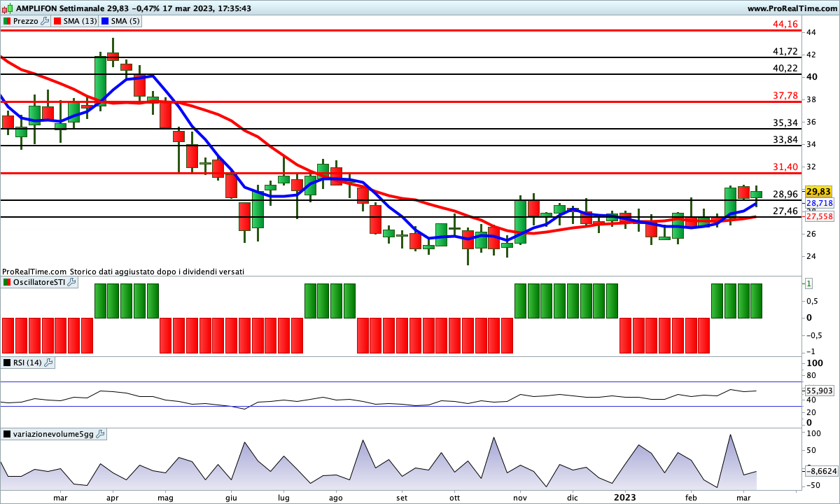Viewport: 840px width, 504px height.
Task: Open Prezzo settings via the wrench icon
Action: click(x=45, y=21)
